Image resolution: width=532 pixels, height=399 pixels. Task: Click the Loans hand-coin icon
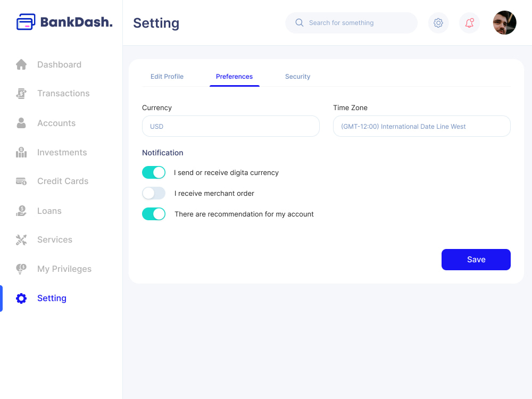click(21, 211)
